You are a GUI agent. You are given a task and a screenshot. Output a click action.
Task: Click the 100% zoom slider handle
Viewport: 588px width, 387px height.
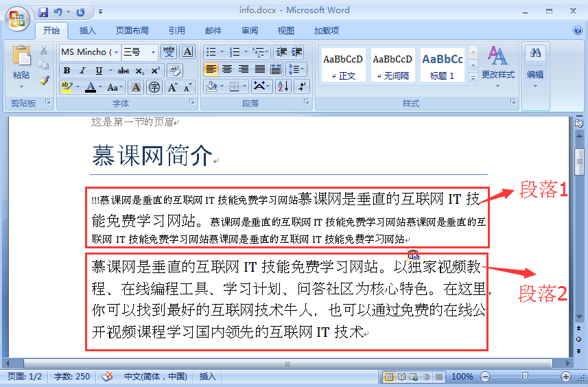point(525,376)
